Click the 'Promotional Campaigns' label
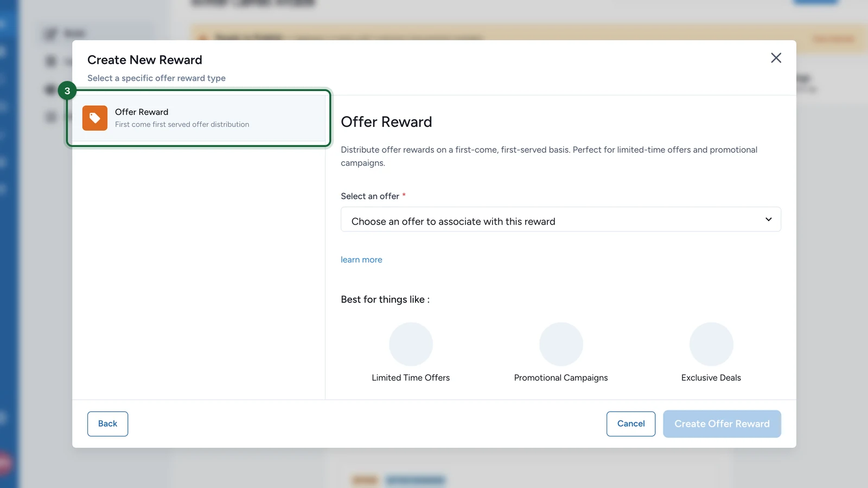The width and height of the screenshot is (868, 488). click(561, 378)
